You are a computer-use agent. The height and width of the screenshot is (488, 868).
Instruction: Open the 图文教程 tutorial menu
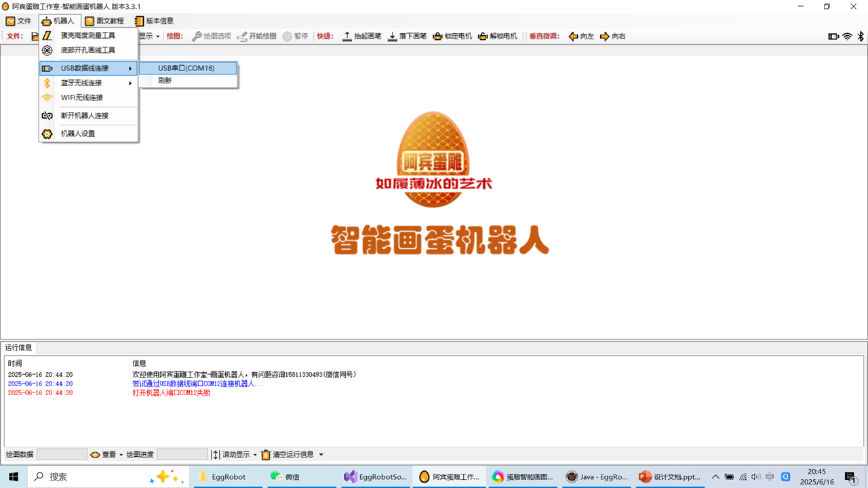104,21
